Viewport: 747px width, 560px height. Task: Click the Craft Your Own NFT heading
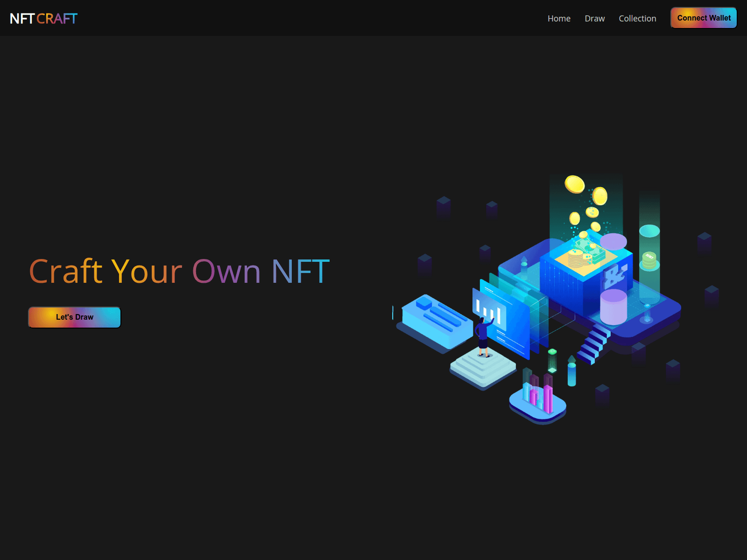180,271
